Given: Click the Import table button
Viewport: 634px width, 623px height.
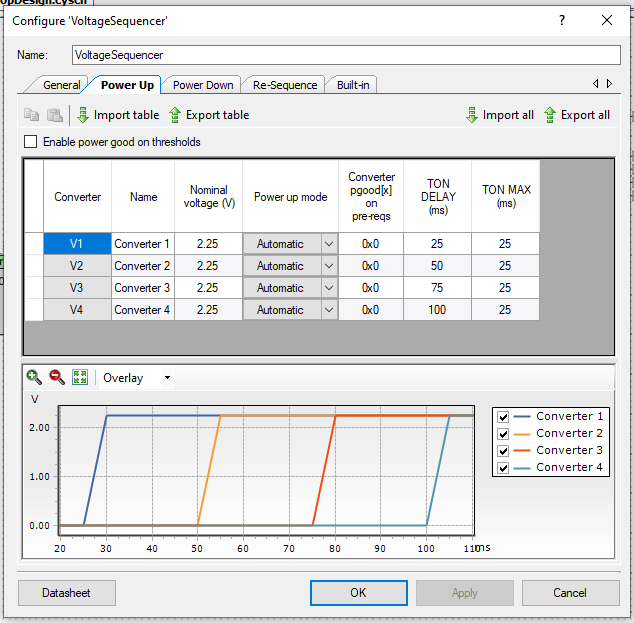Looking at the screenshot, I should [118, 115].
